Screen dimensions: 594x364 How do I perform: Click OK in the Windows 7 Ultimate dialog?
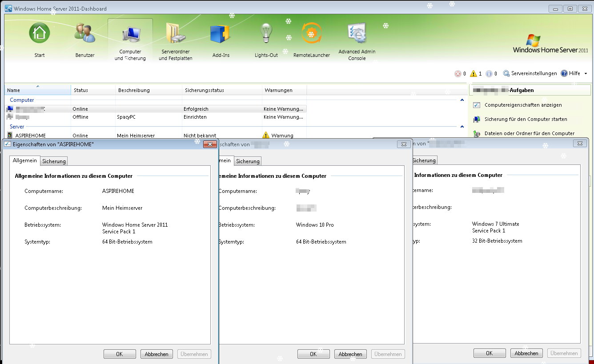click(490, 353)
